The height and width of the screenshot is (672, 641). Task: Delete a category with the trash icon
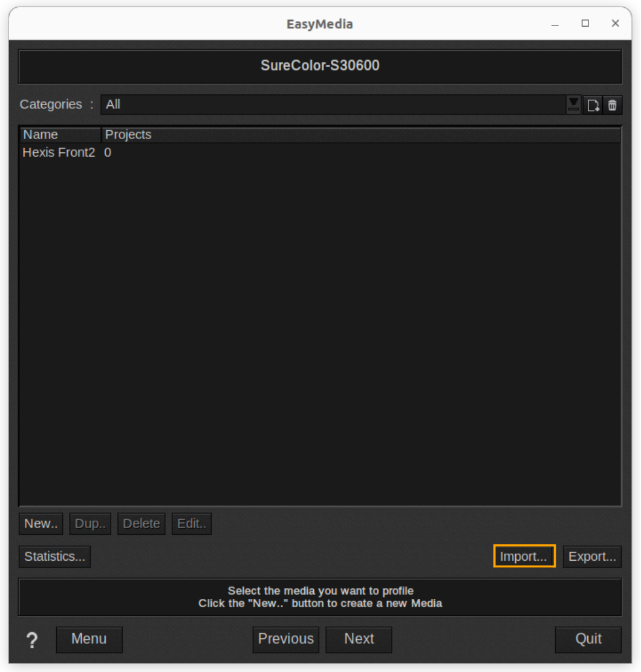(x=613, y=105)
